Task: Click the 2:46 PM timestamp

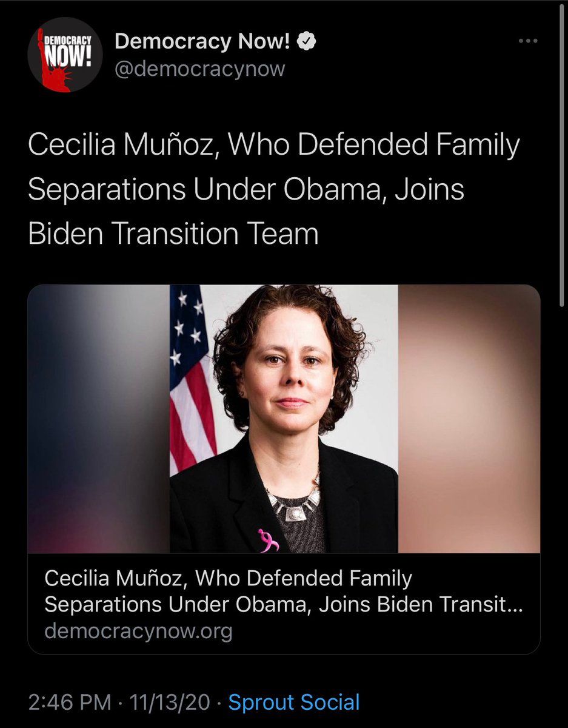Action: point(70,703)
